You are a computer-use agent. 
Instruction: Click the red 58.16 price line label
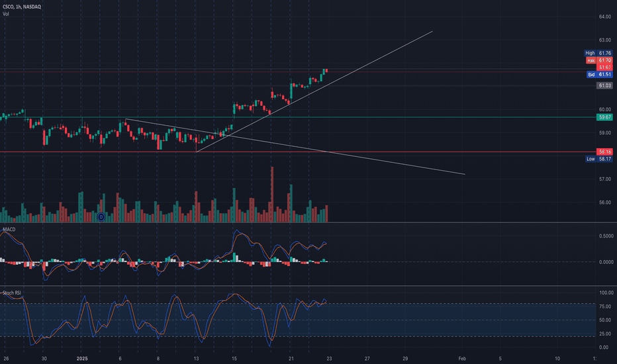coord(604,152)
